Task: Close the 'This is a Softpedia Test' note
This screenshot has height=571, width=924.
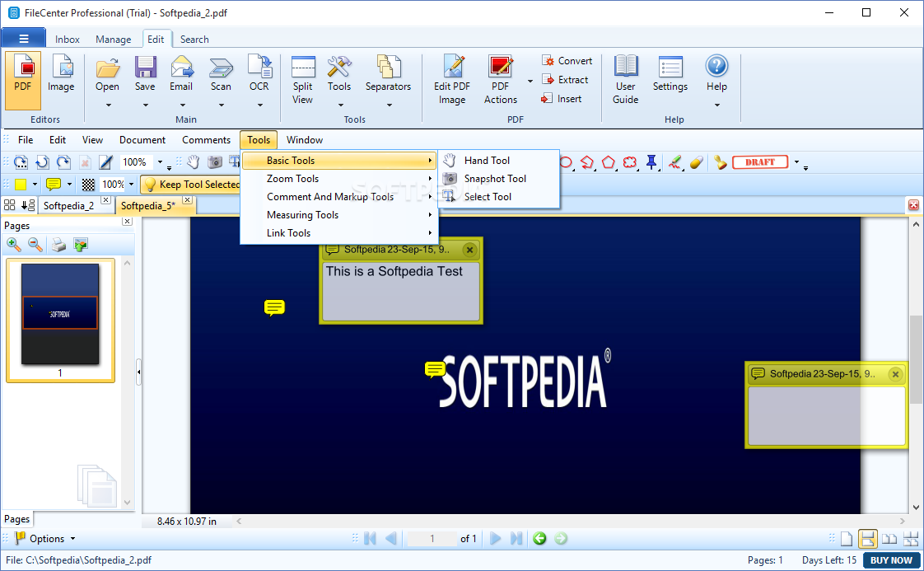Action: tap(469, 250)
